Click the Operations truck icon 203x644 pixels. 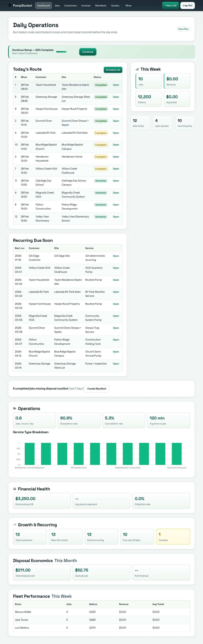point(15,408)
